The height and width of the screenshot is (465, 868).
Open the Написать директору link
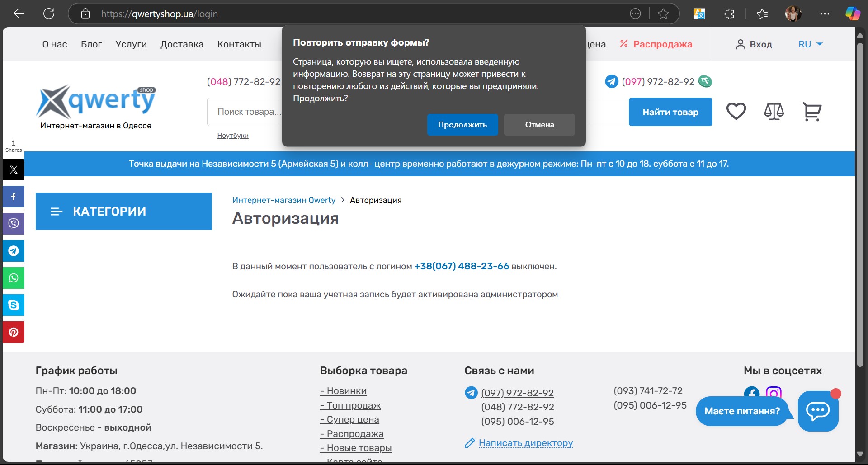pos(525,443)
